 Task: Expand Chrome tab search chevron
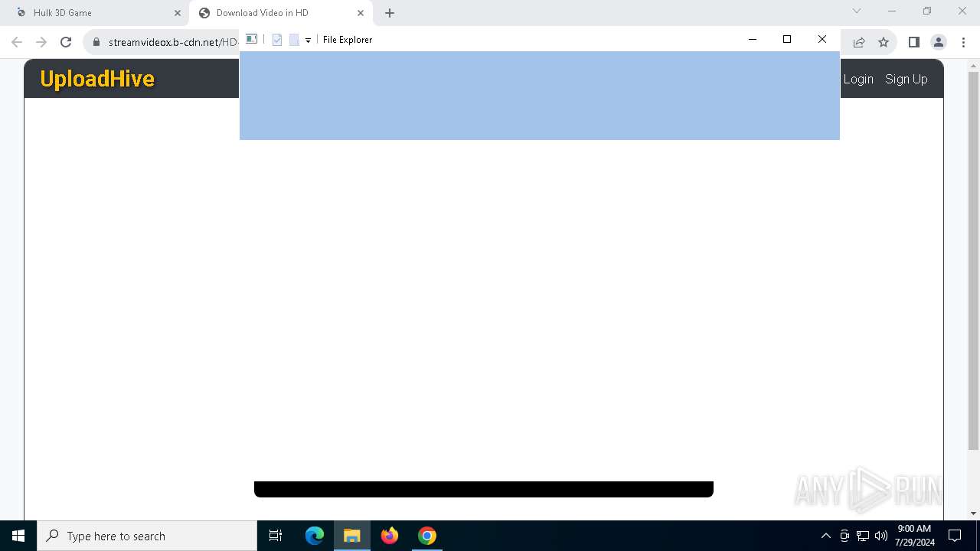click(857, 11)
